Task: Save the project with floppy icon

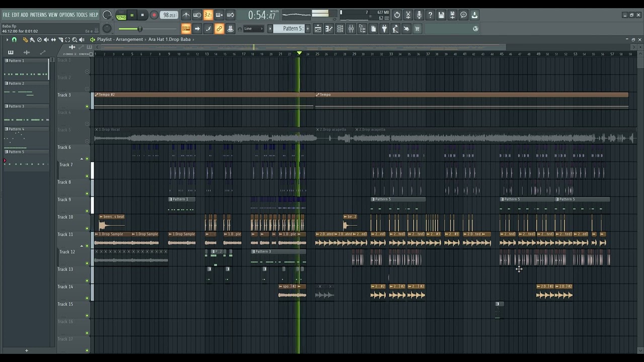Action: tap(441, 15)
